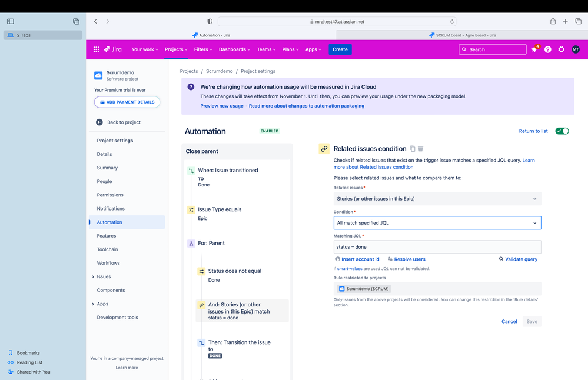Expand the Issues settings section
The image size is (588, 380).
click(93, 277)
